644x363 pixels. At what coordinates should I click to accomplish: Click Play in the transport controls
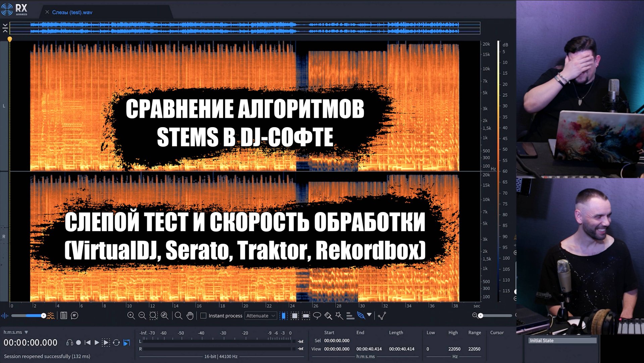(x=97, y=343)
